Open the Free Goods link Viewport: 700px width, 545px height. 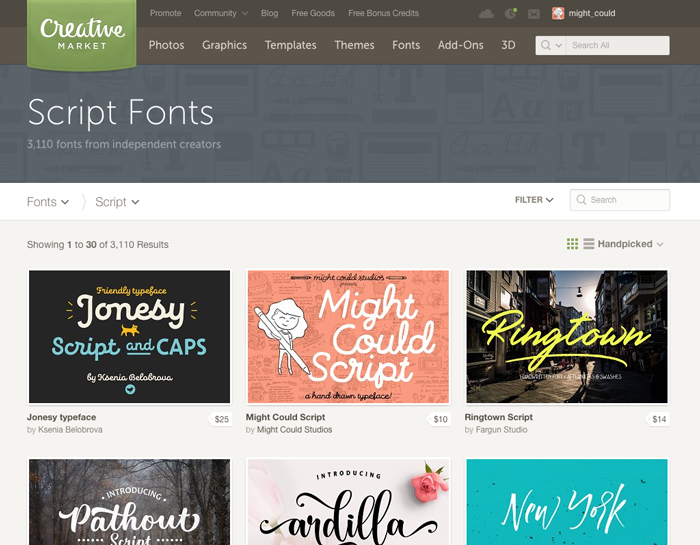pyautogui.click(x=313, y=13)
